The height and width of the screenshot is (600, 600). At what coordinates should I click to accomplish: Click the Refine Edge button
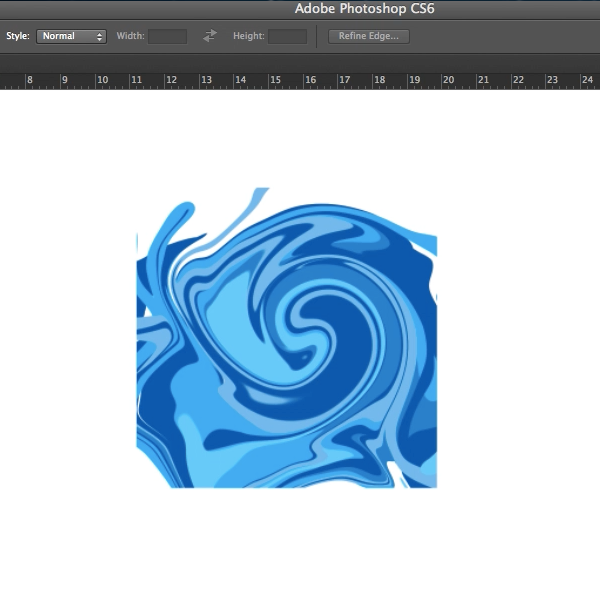coord(368,36)
